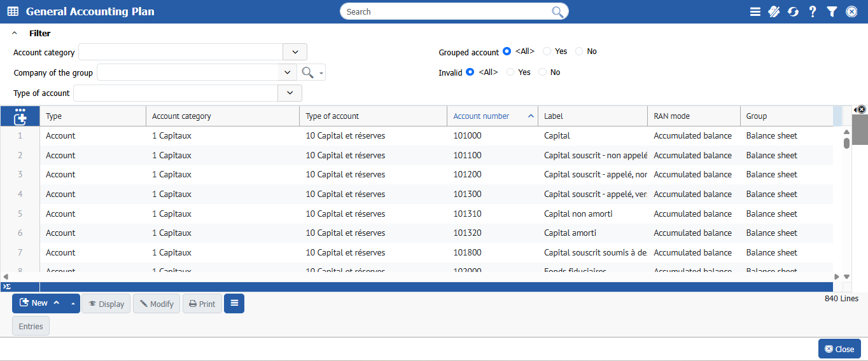Click the refresh icon in header
This screenshot has width=868, height=361.
coord(793,11)
